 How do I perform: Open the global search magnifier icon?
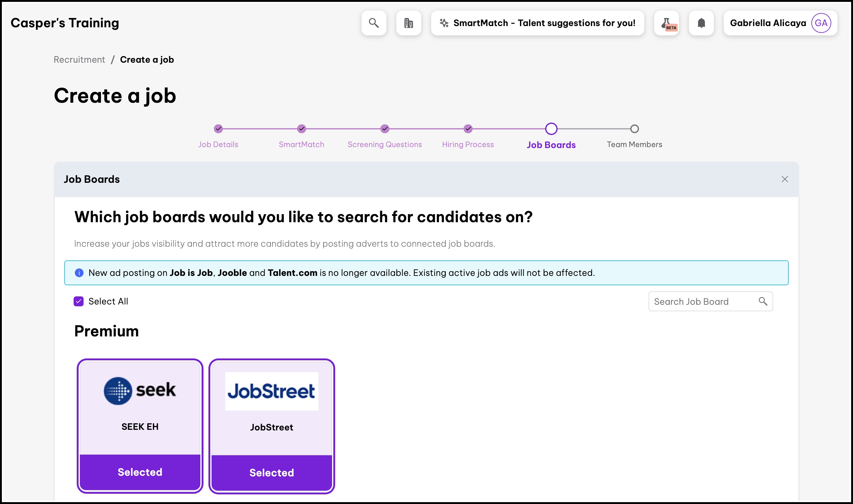point(374,23)
